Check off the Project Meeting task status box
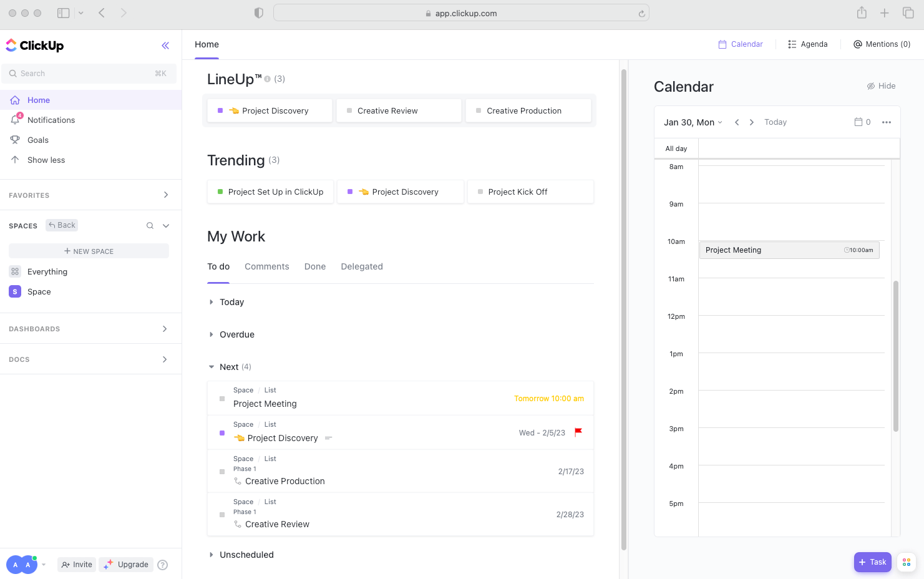This screenshot has height=579, width=924. [x=222, y=398]
